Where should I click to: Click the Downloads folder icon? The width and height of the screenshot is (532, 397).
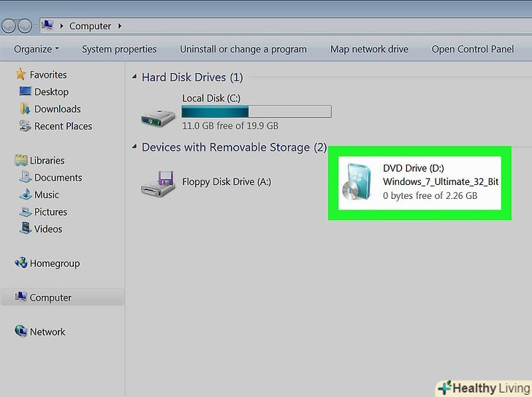coord(25,109)
